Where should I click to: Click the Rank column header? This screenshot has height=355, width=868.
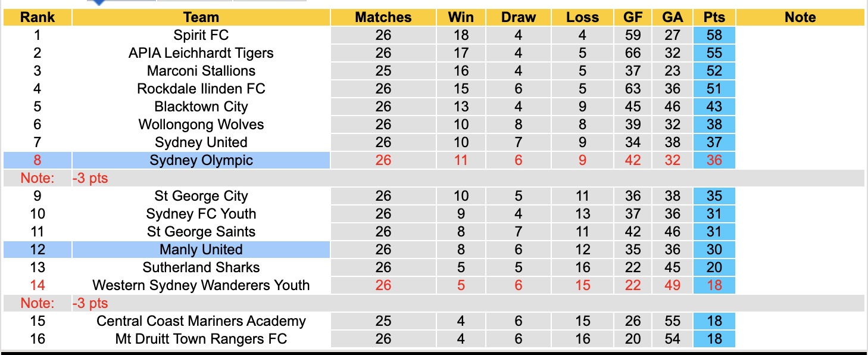point(37,17)
